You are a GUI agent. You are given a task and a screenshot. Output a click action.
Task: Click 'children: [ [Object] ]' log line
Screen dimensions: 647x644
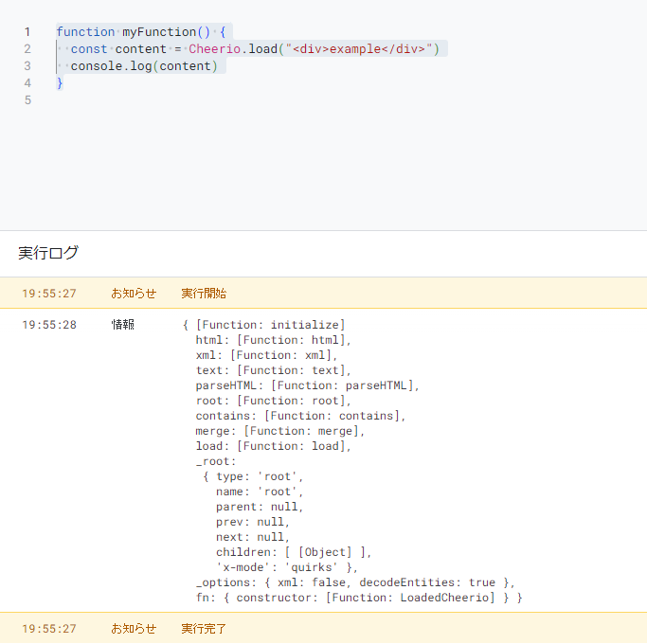click(294, 552)
